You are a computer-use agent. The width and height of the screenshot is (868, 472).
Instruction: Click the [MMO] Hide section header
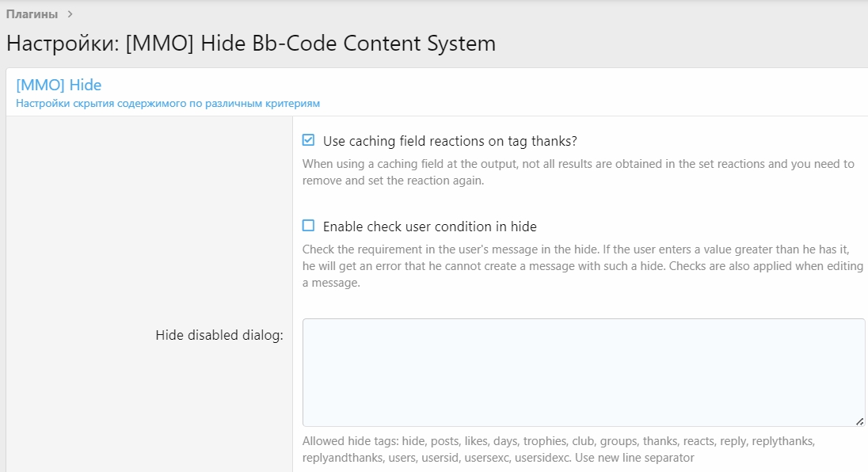pyautogui.click(x=59, y=85)
